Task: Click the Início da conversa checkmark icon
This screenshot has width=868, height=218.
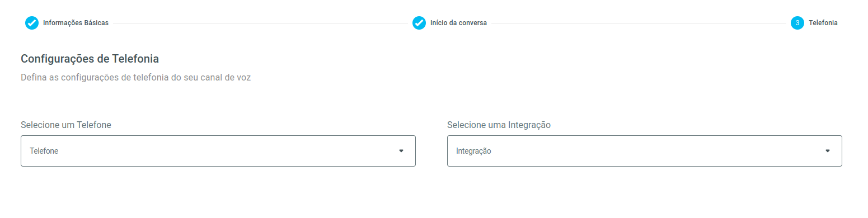Action: tap(419, 23)
